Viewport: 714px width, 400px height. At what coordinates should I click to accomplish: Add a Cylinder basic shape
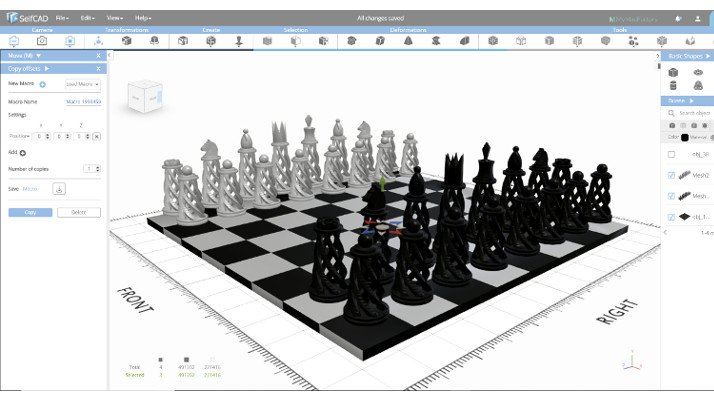[673, 85]
